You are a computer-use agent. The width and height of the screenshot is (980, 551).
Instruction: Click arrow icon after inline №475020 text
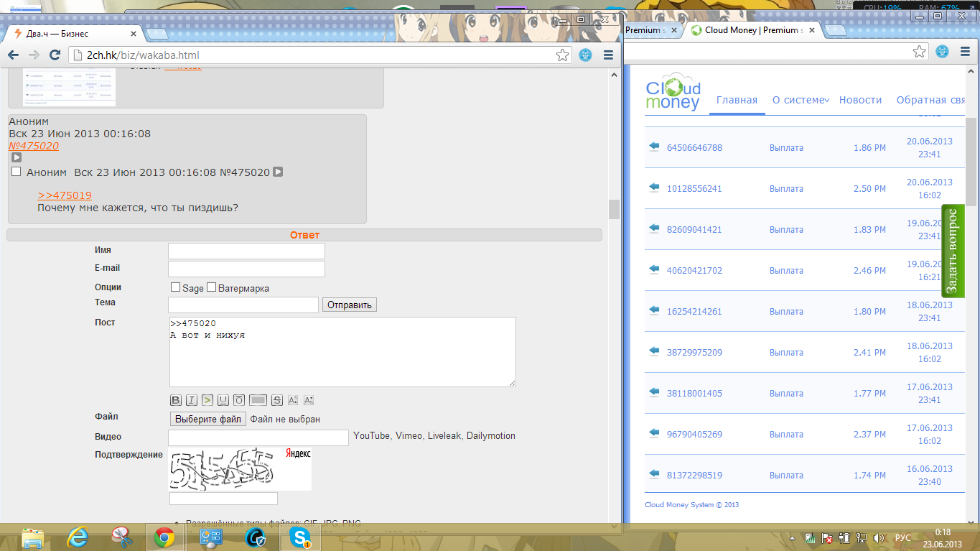pyautogui.click(x=278, y=172)
